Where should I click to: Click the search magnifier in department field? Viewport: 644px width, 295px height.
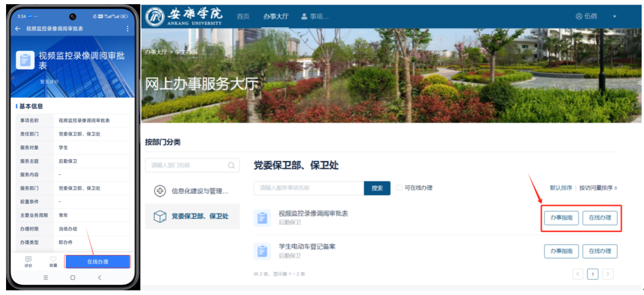tap(231, 165)
